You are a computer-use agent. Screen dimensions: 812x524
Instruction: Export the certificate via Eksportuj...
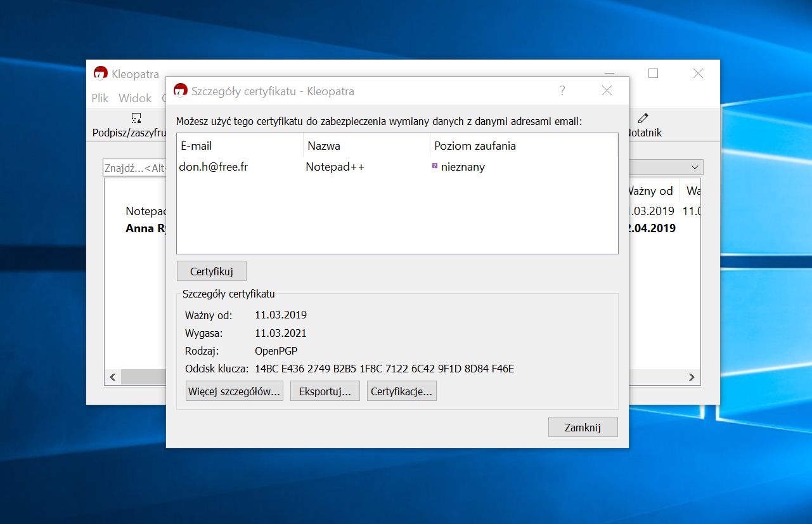click(325, 391)
